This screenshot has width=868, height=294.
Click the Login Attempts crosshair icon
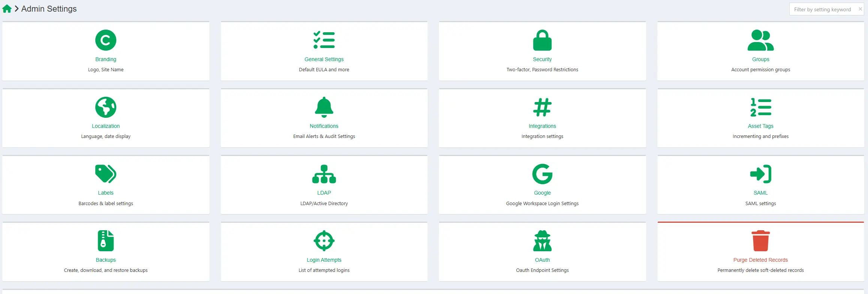tap(324, 241)
